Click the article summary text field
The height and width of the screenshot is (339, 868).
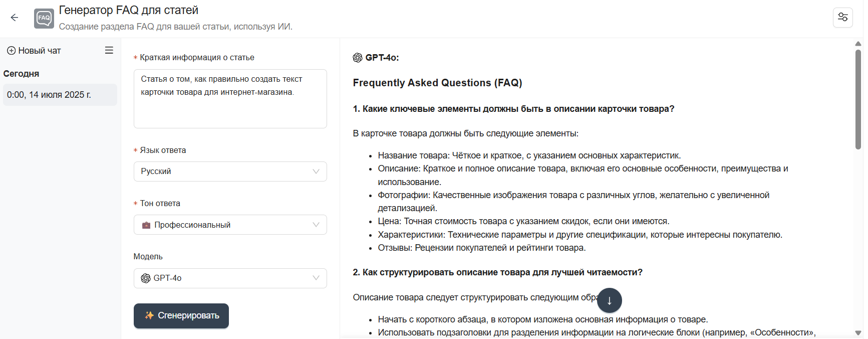click(x=230, y=99)
